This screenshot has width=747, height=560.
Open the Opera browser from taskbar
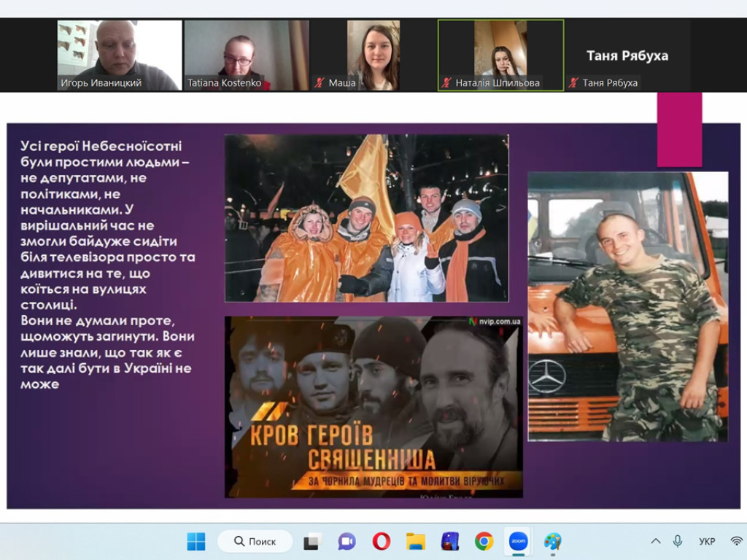point(381,542)
